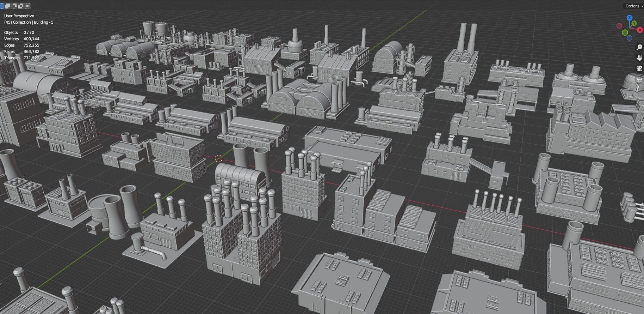Click the negative X axis red circle
Image resolution: width=644 pixels, height=314 pixels.
(619, 26)
